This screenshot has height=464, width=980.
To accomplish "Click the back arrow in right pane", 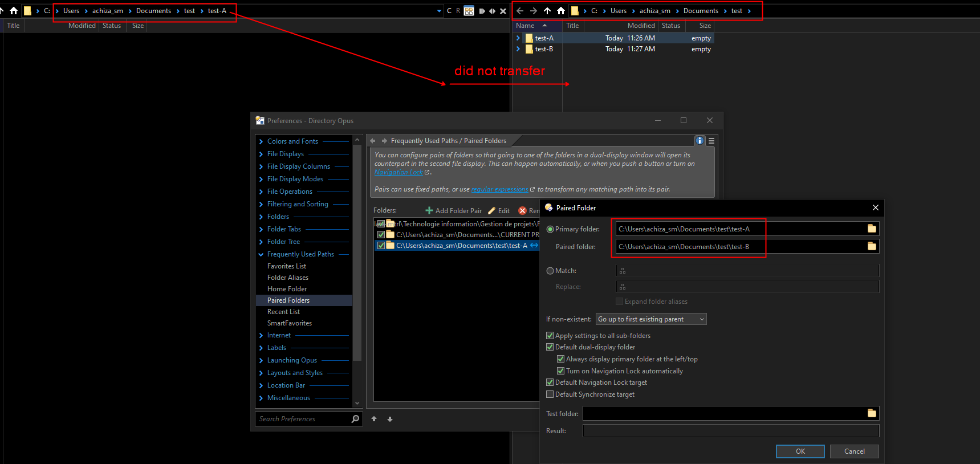I will coord(520,11).
